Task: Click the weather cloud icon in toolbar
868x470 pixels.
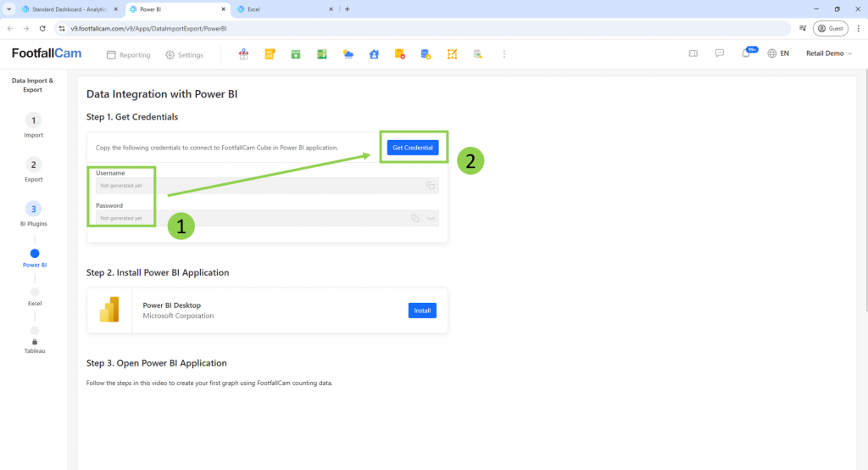Action: click(x=348, y=54)
